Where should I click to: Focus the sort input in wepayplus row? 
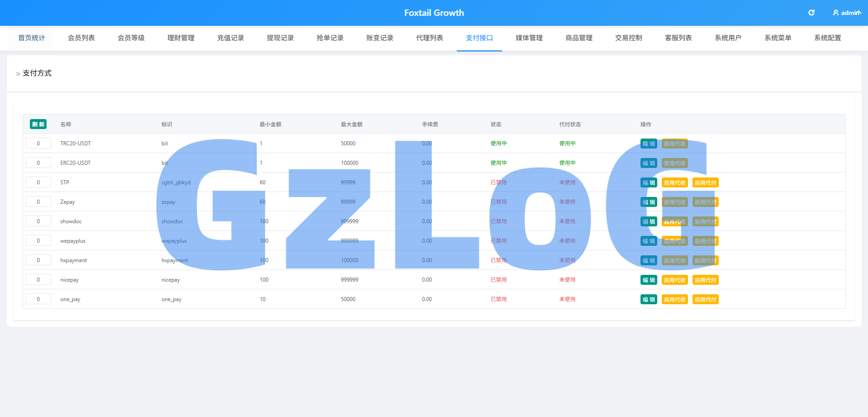coord(38,241)
